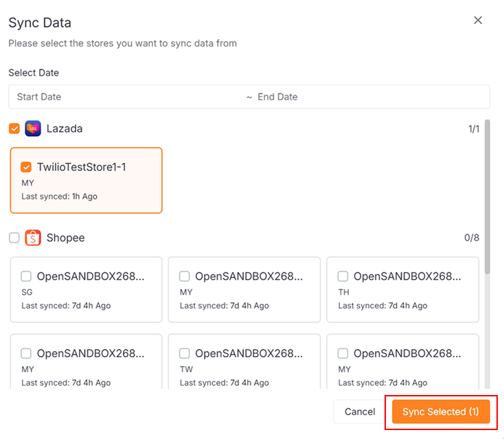Image resolution: width=504 pixels, height=439 pixels.
Task: Click the Sync Selected (1) button
Action: pos(440,412)
